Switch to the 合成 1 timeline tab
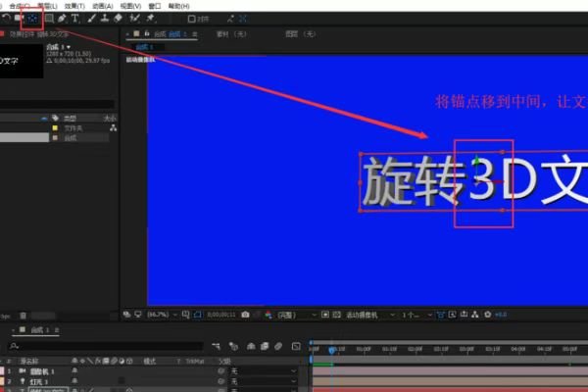 (x=40, y=329)
